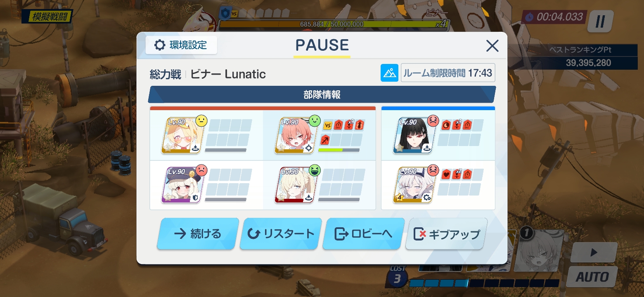Toggle battle speed play arrow button
The image size is (644, 297).
tap(594, 252)
